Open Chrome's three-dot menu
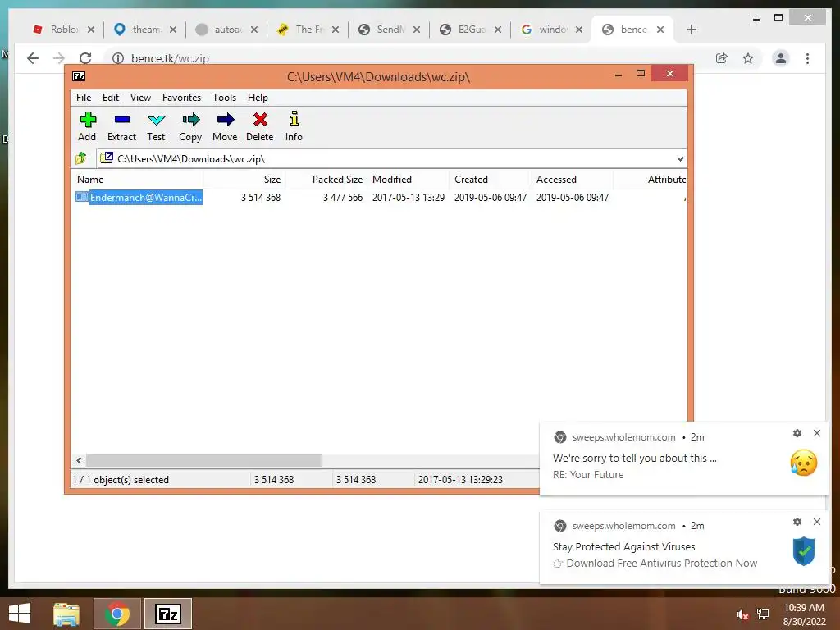Viewport: 840px width, 630px height. click(807, 58)
